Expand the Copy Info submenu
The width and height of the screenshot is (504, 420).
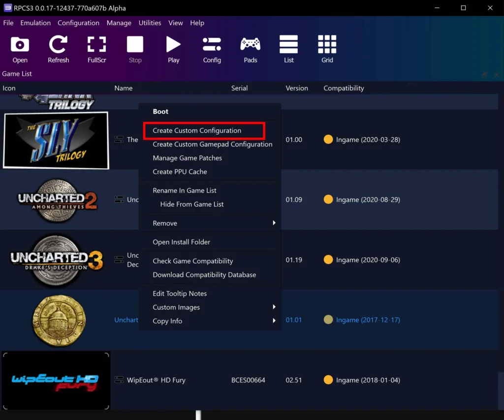210,321
